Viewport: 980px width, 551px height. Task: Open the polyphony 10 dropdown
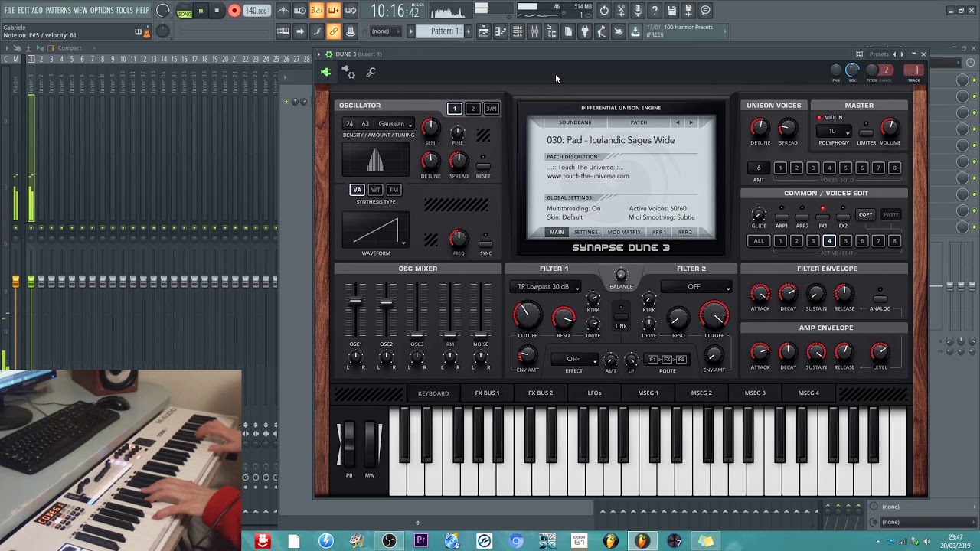(834, 131)
